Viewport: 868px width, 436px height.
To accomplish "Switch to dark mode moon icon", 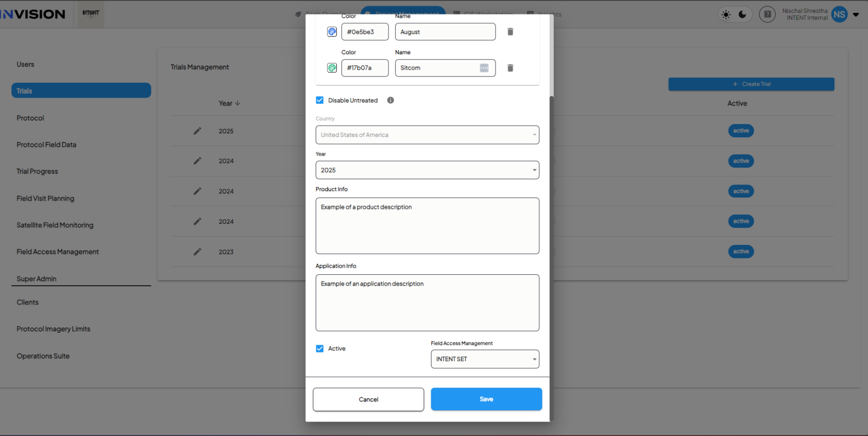I will [742, 14].
